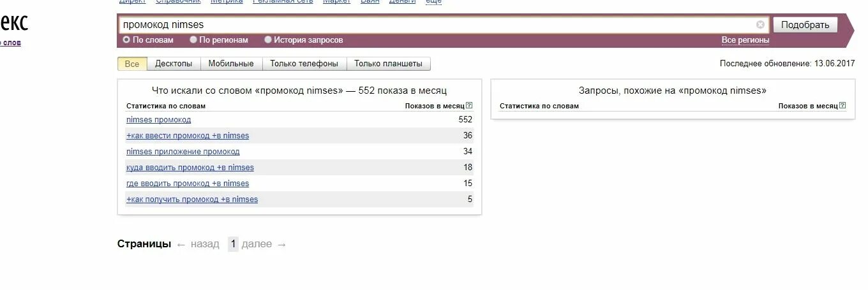Click the impressions value 36

pos(468,136)
